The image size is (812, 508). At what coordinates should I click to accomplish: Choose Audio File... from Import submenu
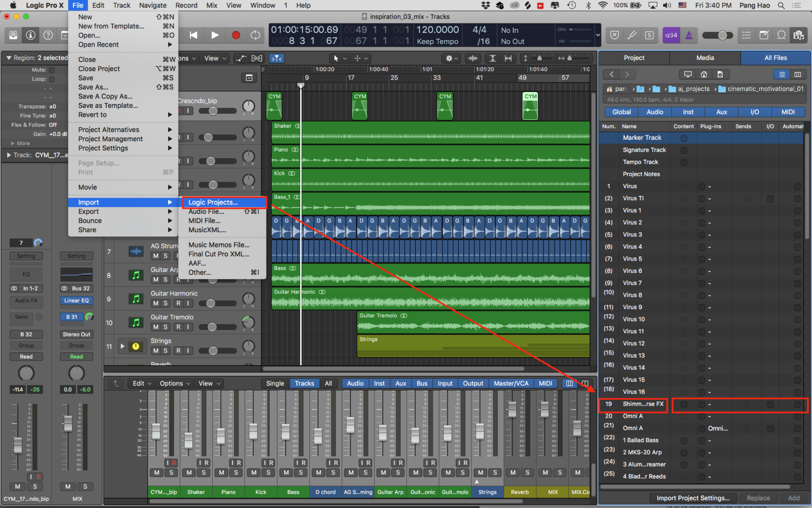[x=223, y=211]
